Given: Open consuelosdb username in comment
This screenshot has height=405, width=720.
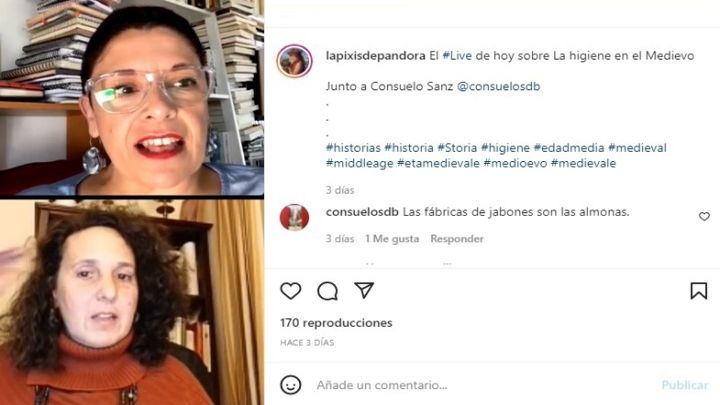Looking at the screenshot, I should [362, 212].
